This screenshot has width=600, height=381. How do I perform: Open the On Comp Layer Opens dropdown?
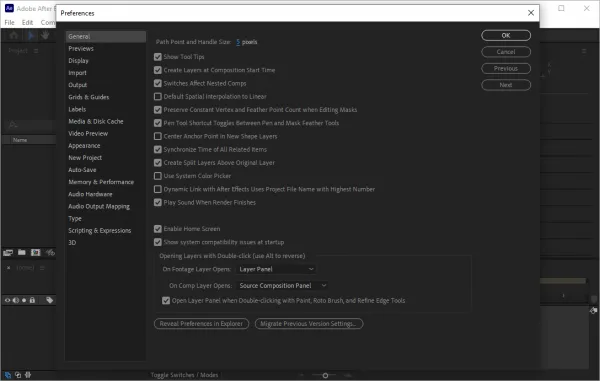(x=282, y=286)
